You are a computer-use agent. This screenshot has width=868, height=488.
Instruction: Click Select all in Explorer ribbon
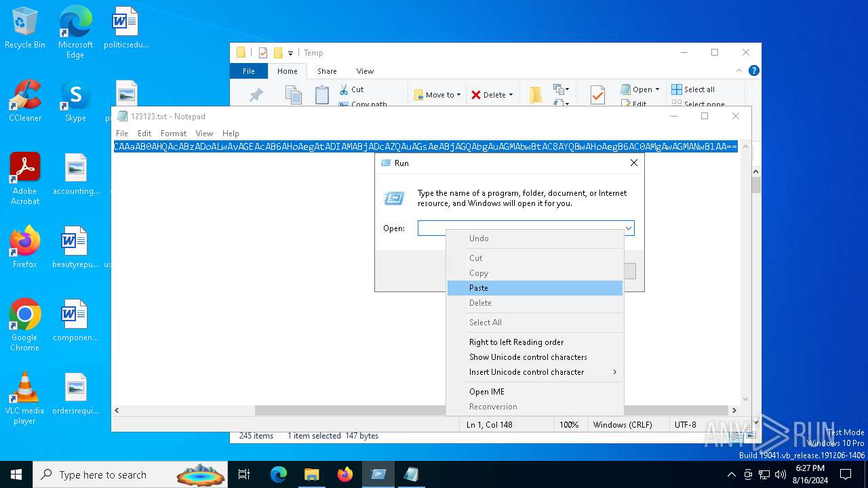[x=693, y=89]
